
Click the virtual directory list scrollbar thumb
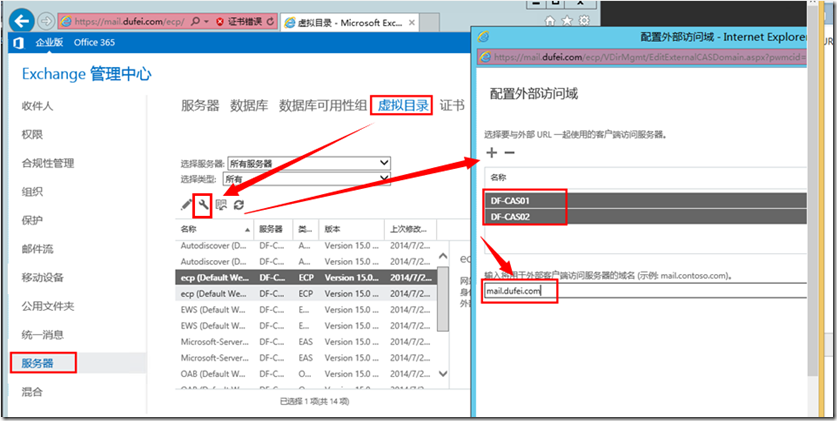click(443, 299)
